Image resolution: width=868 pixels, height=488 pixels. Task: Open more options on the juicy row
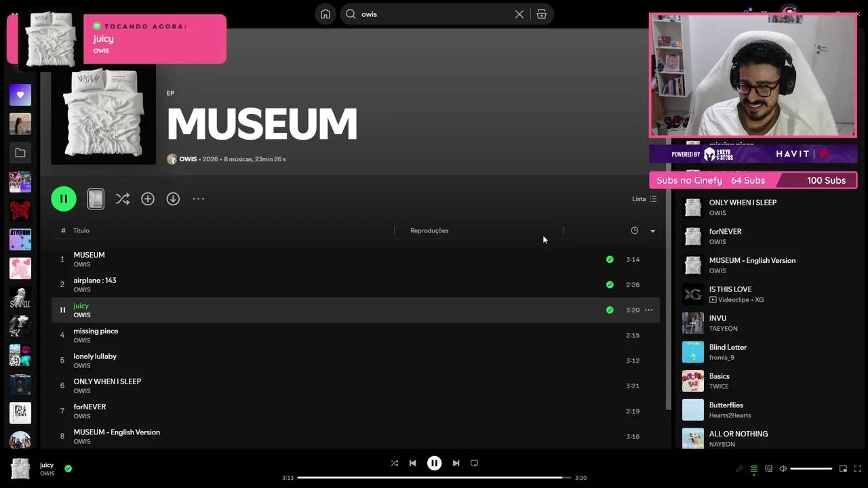click(x=648, y=310)
